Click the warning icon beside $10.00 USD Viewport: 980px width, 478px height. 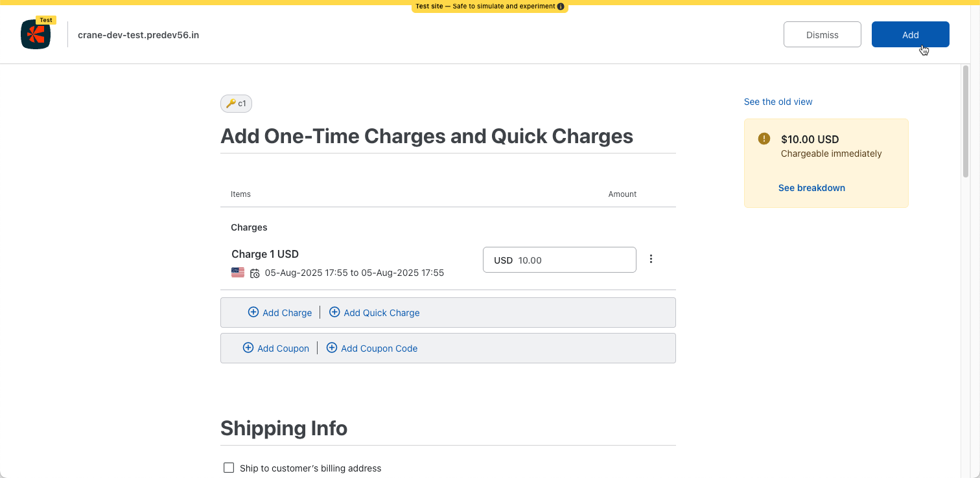tap(764, 139)
